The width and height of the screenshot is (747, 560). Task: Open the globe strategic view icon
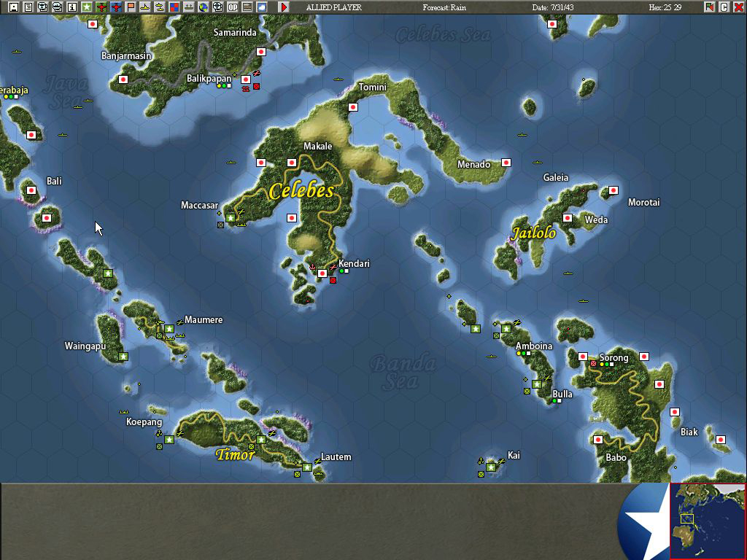204,7
